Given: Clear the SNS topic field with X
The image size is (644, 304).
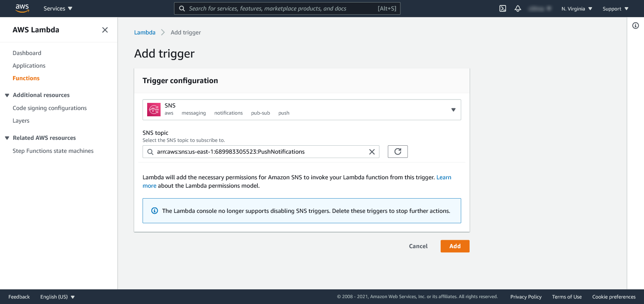Looking at the screenshot, I should pyautogui.click(x=371, y=152).
